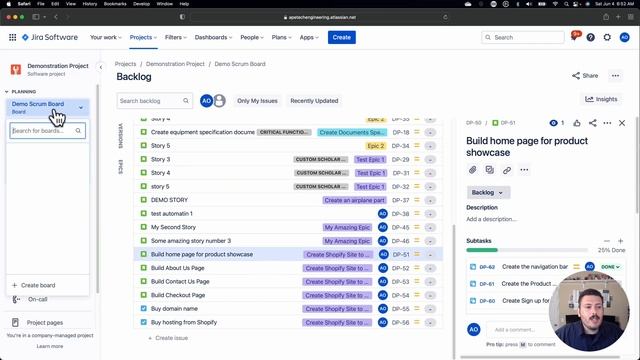This screenshot has height=360, width=640.
Task: Click Create issue below the backlog
Action: (168, 338)
